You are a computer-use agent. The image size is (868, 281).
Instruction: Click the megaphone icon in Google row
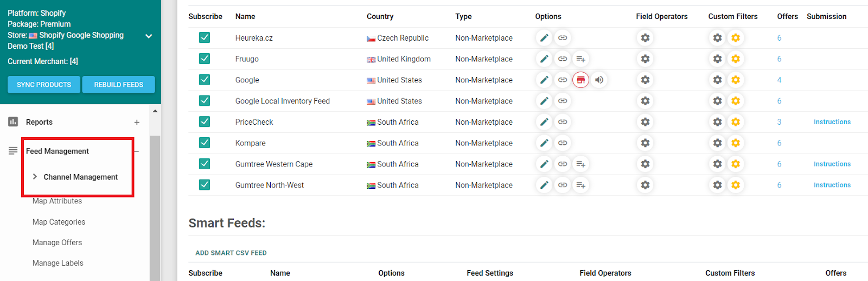[x=599, y=80]
